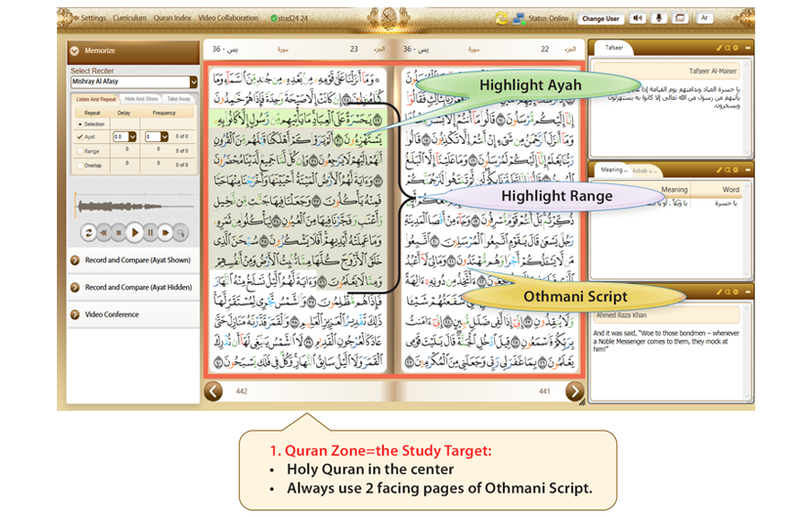The image size is (812, 517).
Task: Click the selection pointer tool button
Action: [x=181, y=233]
